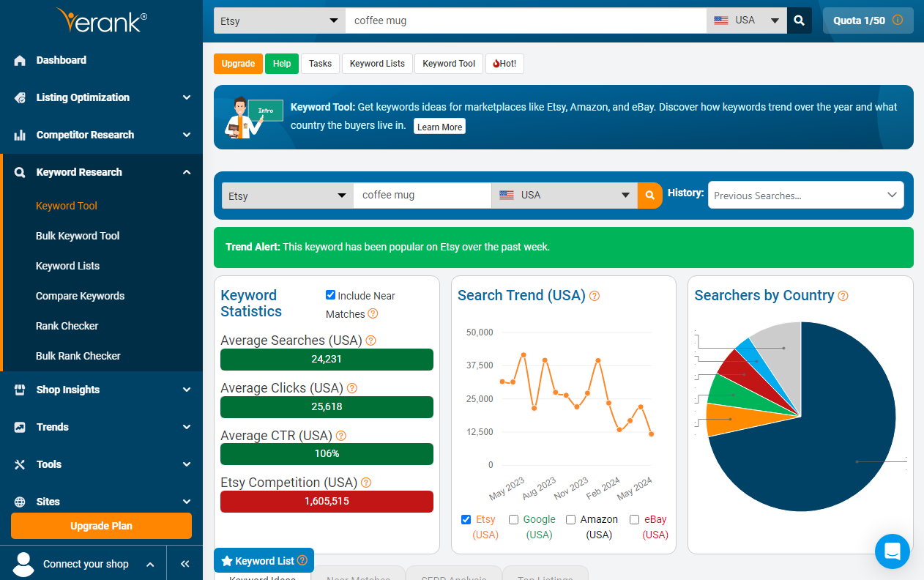
Task: Click the Hot! button
Action: (504, 64)
